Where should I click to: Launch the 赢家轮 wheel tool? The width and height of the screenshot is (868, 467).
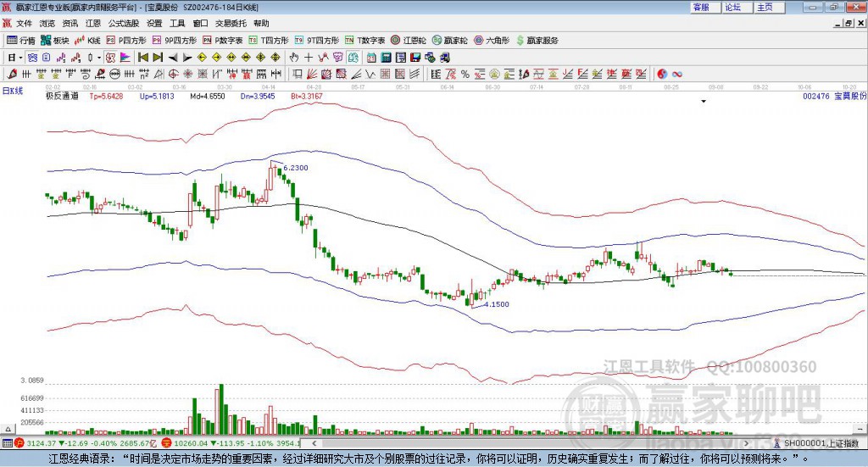[449, 41]
